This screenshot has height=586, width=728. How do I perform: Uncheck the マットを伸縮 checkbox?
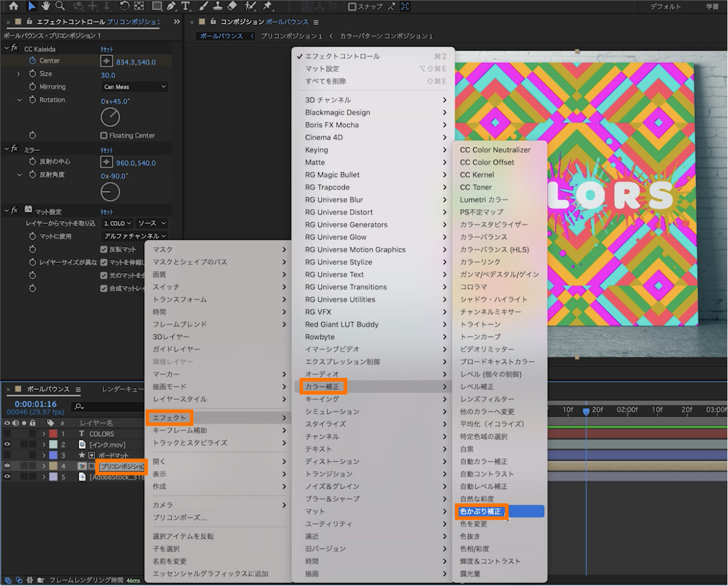click(104, 262)
